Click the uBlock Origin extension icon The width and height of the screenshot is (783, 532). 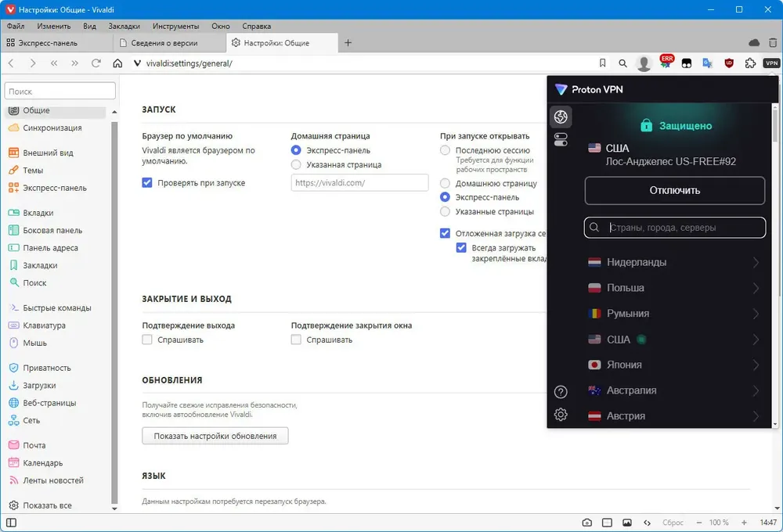(729, 63)
